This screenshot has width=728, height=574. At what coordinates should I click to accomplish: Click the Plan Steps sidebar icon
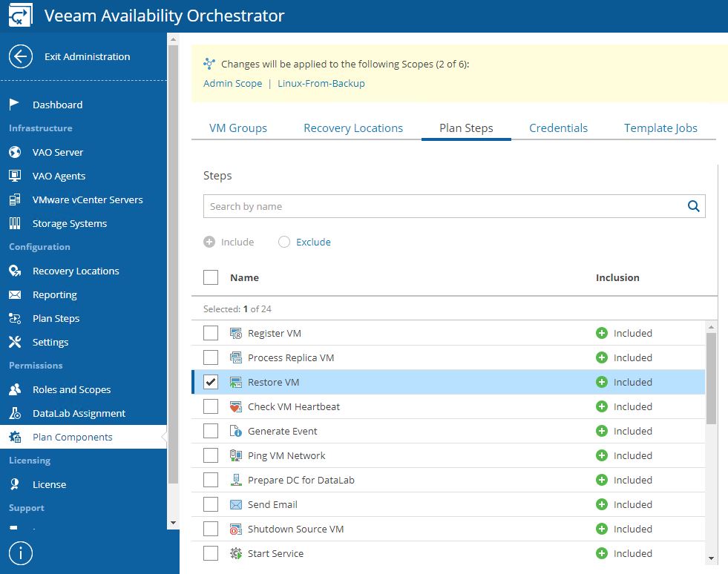15,318
